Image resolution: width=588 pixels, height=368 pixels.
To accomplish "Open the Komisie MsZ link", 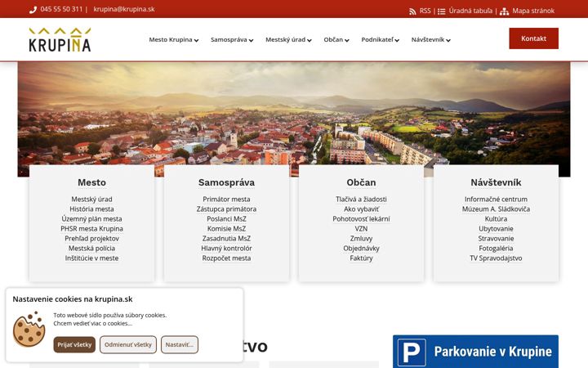I will [226, 229].
